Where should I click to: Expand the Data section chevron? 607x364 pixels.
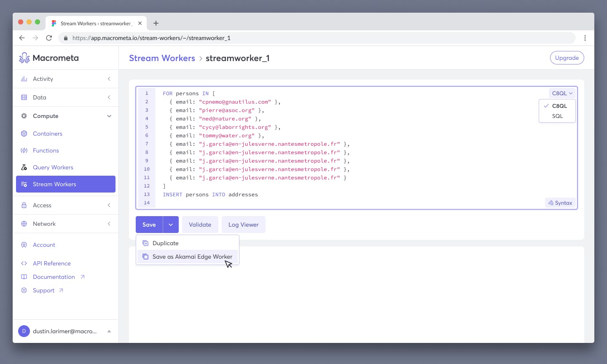click(109, 97)
